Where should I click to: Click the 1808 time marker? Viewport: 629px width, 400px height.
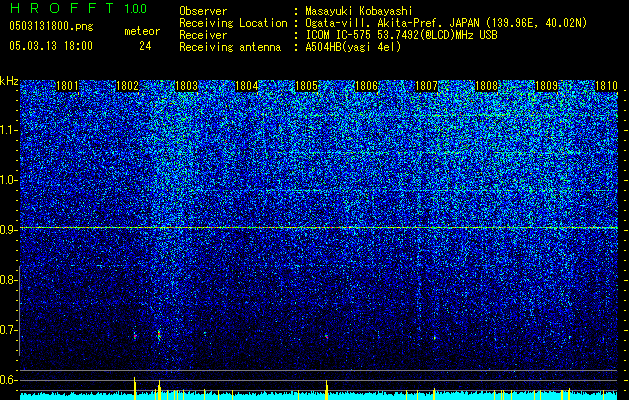486,86
